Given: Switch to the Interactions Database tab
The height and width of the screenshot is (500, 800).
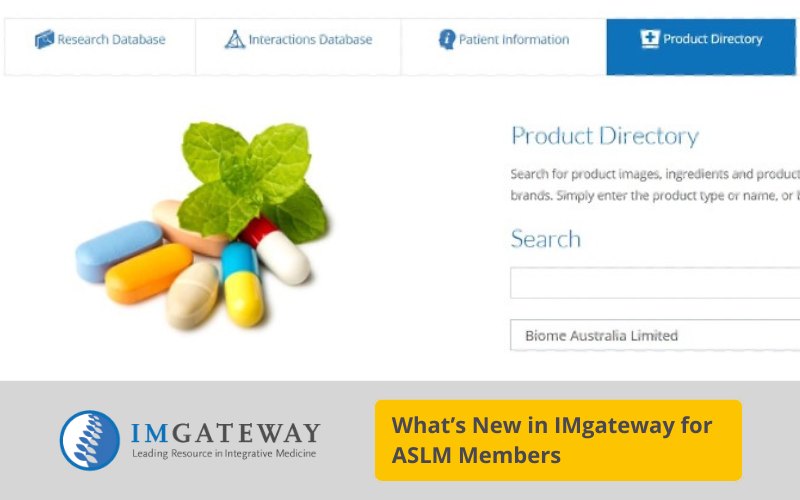Looking at the screenshot, I should click(298, 47).
